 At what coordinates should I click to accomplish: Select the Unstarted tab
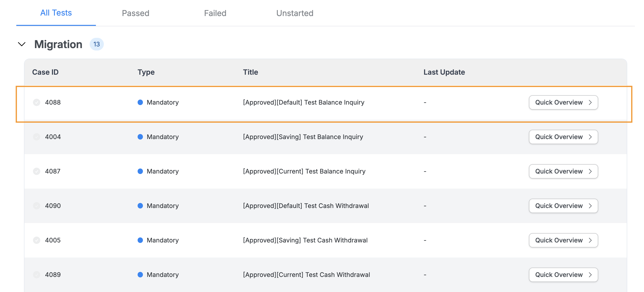coord(295,13)
